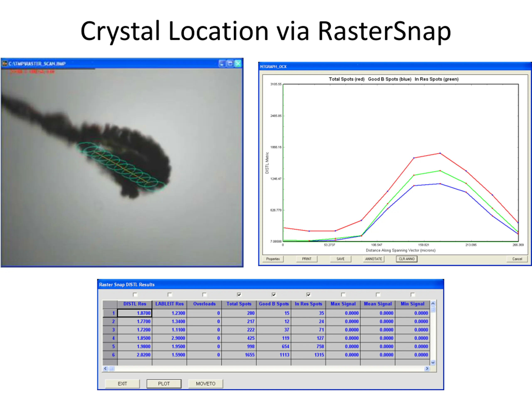Viewport: 532px width, 399px height.
Task: Click PRINT in the graph window
Action: coord(307,259)
